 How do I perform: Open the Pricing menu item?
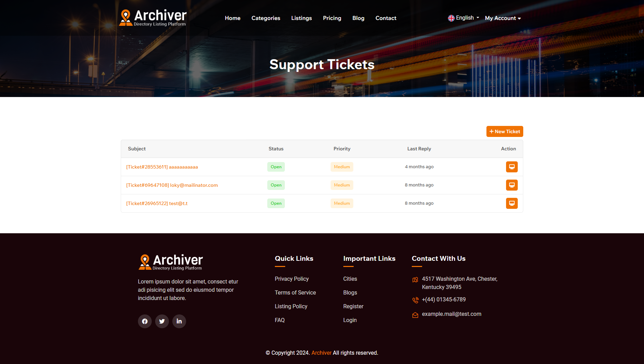pyautogui.click(x=332, y=18)
